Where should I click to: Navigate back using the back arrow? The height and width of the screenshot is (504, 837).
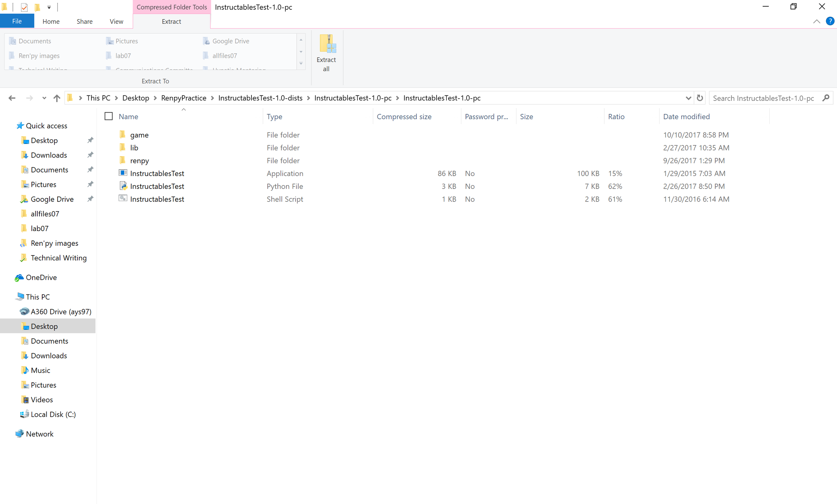point(12,98)
